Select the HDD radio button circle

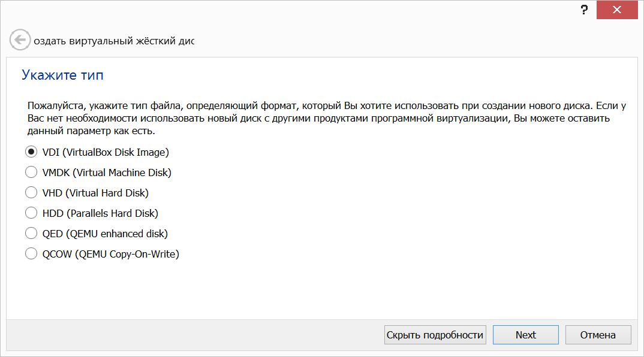(31, 213)
